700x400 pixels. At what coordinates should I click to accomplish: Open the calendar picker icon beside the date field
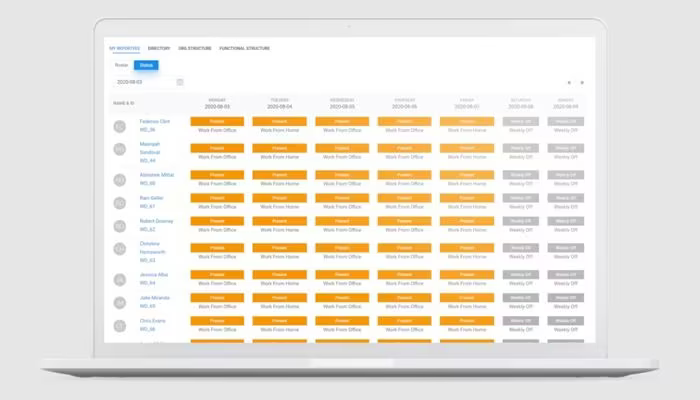coord(180,82)
